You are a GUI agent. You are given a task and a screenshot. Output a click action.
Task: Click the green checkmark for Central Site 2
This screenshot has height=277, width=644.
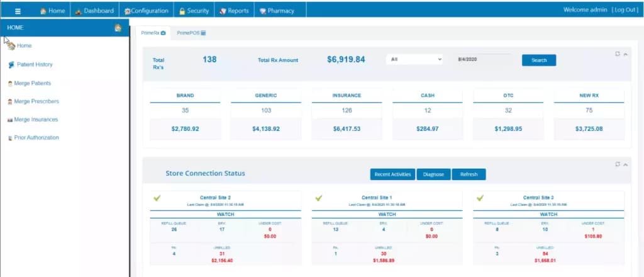(x=157, y=198)
